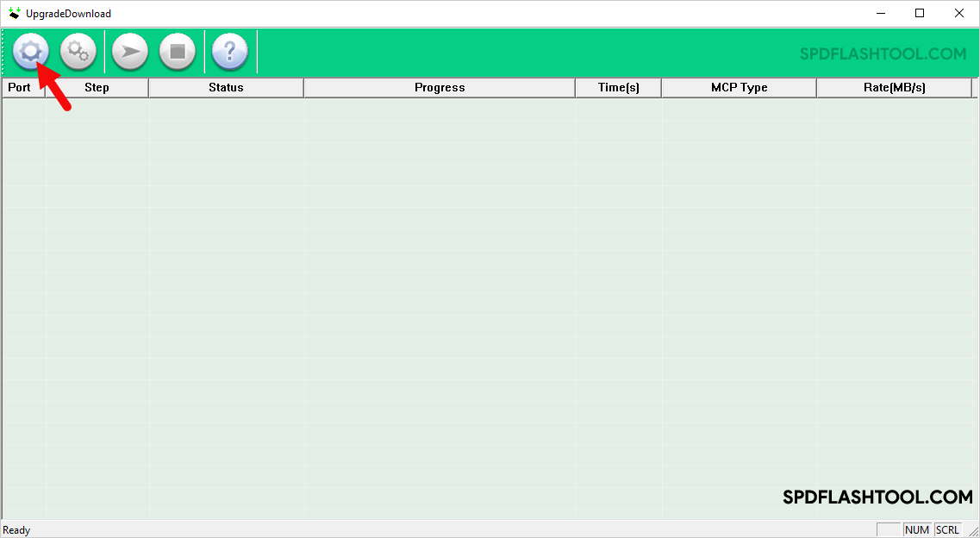
Task: Select the Progress column header
Action: point(440,87)
